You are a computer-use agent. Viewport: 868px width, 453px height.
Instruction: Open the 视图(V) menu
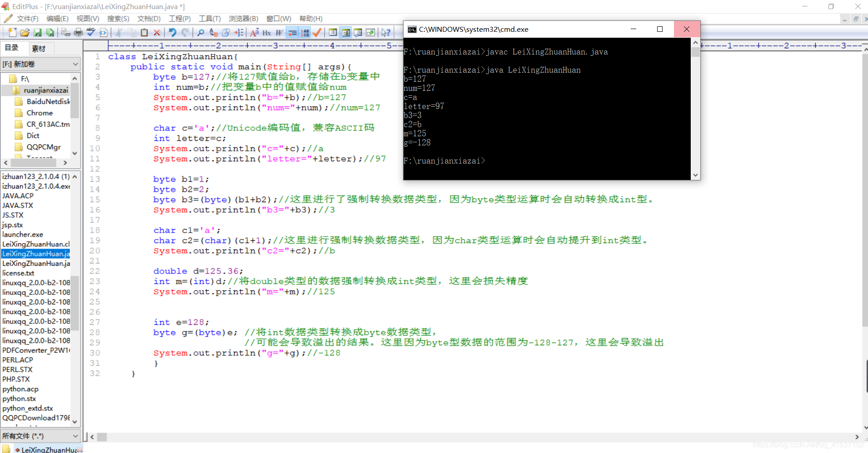88,19
